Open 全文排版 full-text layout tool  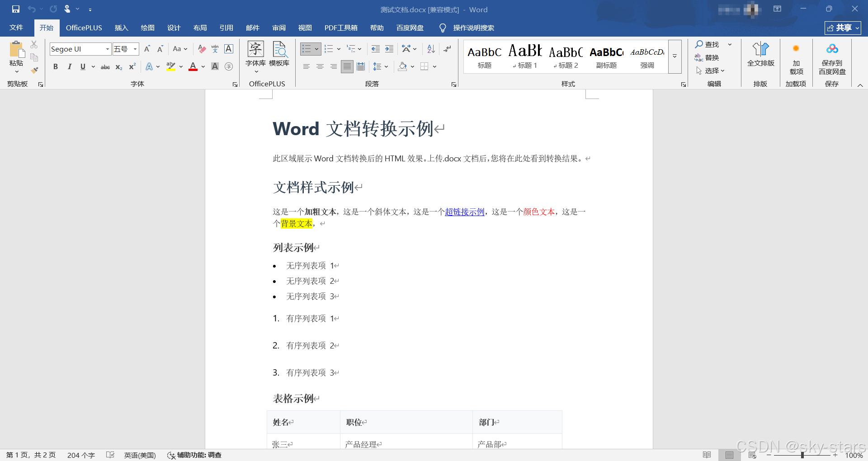point(760,54)
